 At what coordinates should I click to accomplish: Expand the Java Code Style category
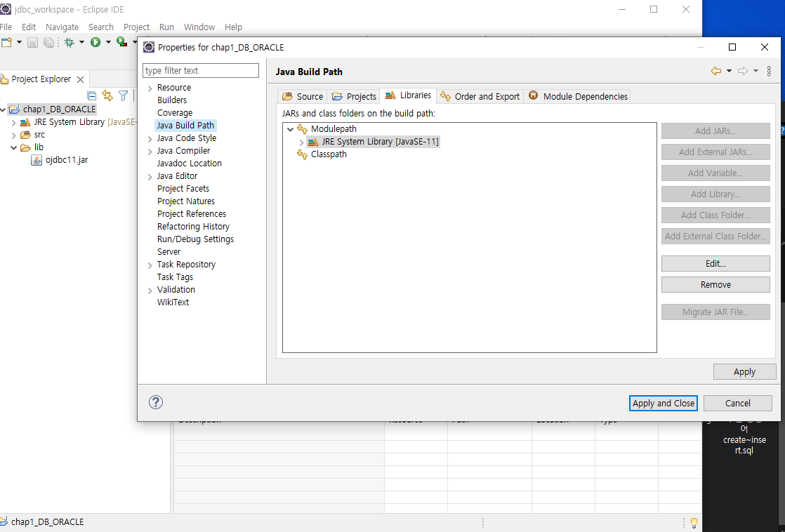pyautogui.click(x=150, y=139)
